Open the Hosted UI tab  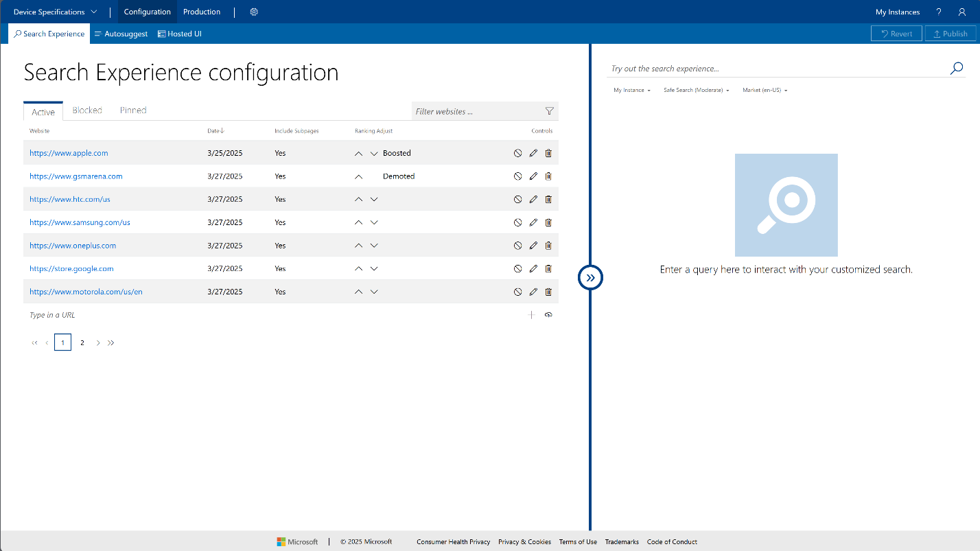click(x=180, y=34)
